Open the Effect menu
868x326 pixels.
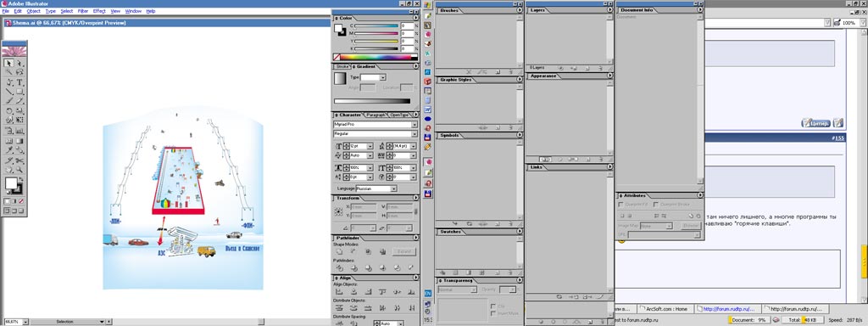99,11
